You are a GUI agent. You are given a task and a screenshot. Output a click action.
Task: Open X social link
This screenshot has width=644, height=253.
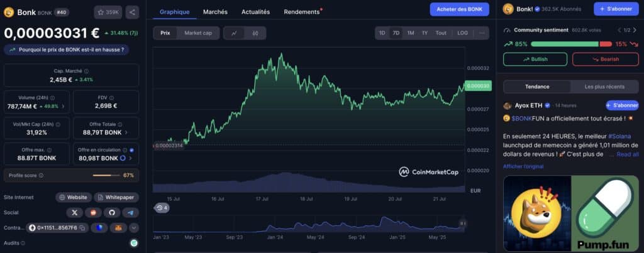click(74, 212)
